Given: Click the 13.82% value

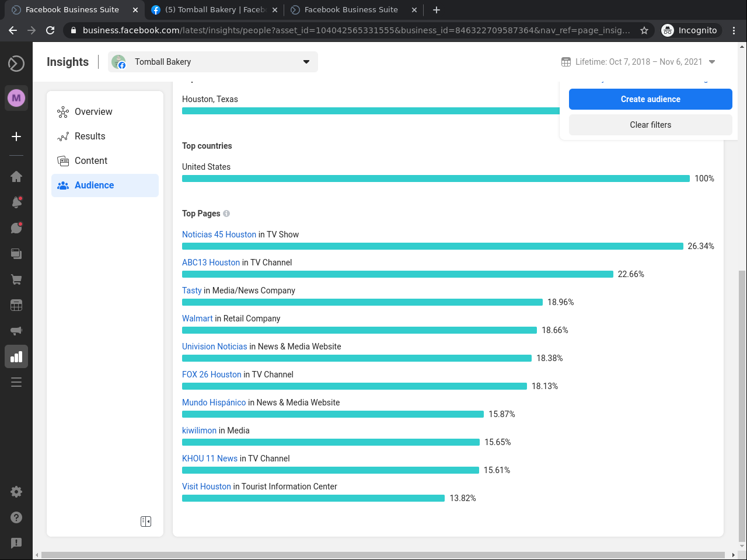Looking at the screenshot, I should coord(463,498).
